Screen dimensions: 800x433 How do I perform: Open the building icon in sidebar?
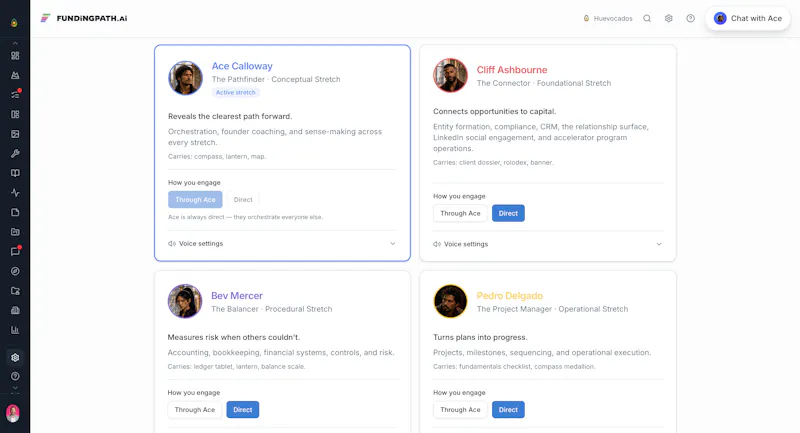[x=15, y=310]
